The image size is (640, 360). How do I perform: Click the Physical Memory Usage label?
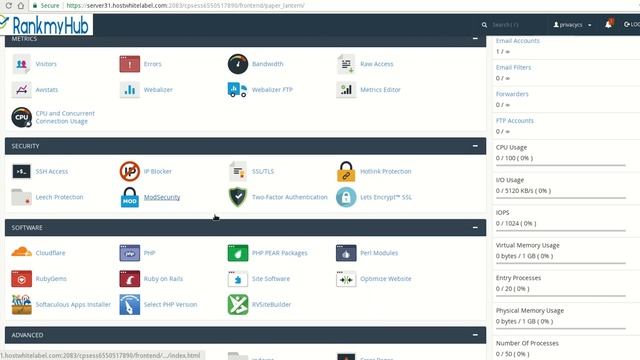pos(530,311)
